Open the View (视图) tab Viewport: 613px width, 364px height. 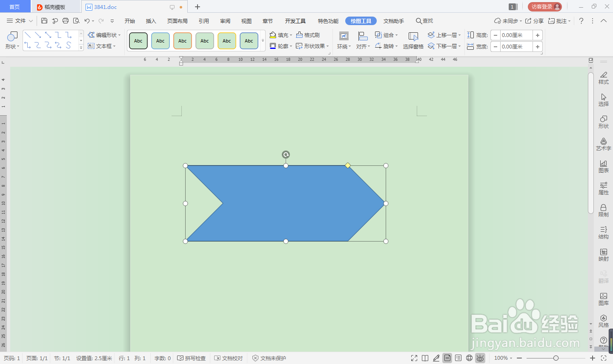246,21
